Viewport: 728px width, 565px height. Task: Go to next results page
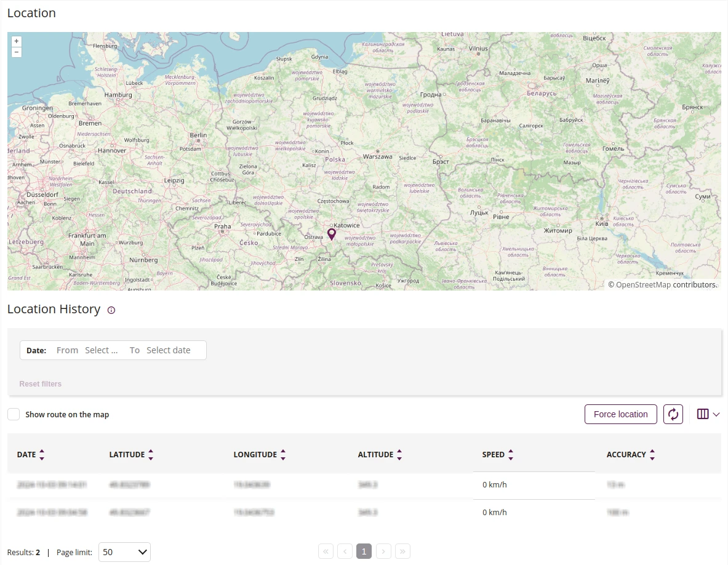(x=383, y=551)
